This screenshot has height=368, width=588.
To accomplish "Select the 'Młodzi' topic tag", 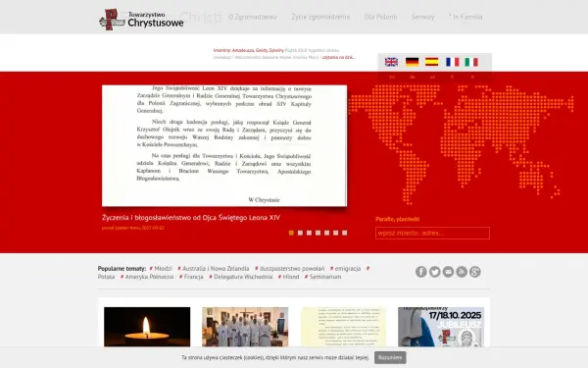I will (x=162, y=269).
